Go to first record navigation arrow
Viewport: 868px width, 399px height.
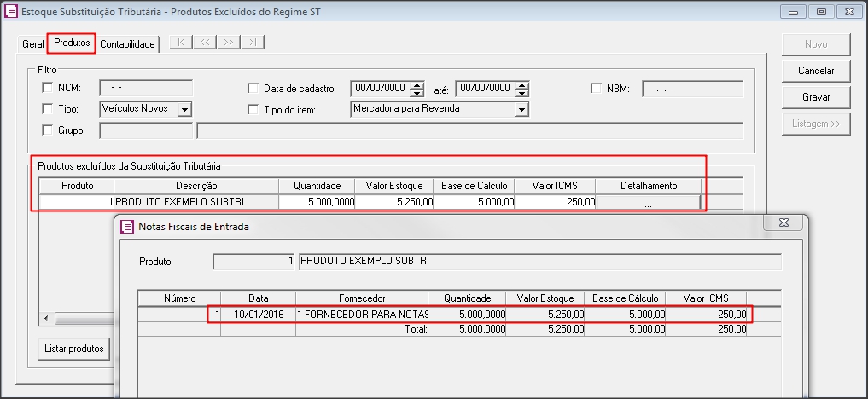(x=182, y=42)
